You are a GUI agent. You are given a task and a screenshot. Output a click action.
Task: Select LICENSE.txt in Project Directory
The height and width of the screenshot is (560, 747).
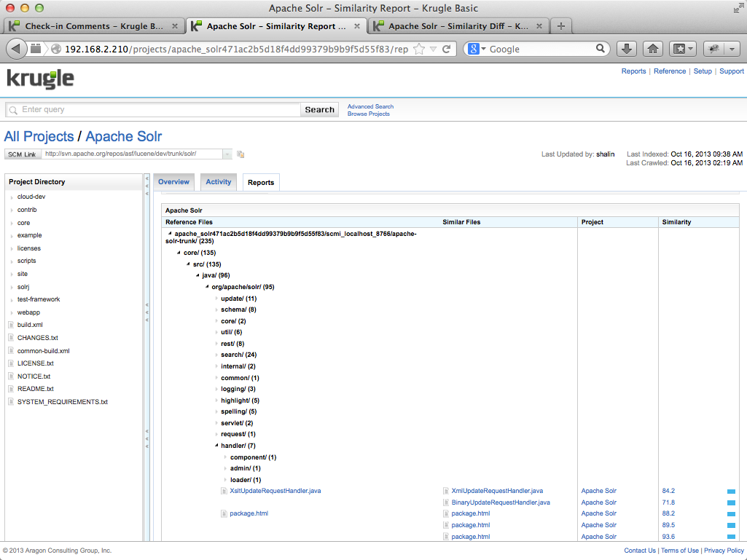[x=35, y=363]
